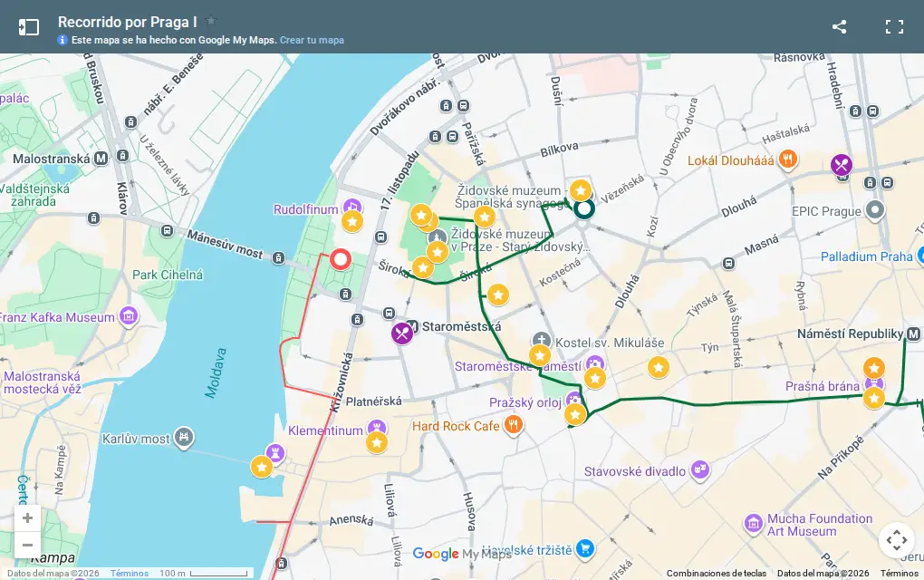Open the Franz Kafka Museum marker
924x580 pixels.
[x=129, y=316]
